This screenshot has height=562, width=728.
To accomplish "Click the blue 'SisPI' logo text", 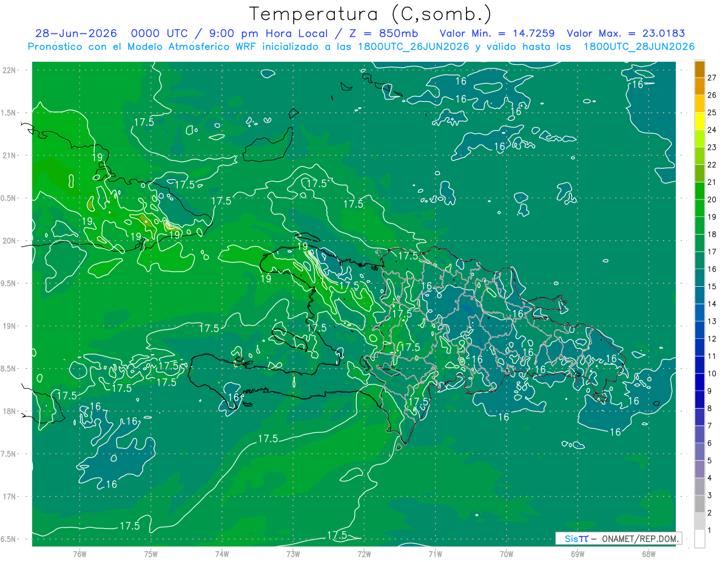I will pos(576,538).
